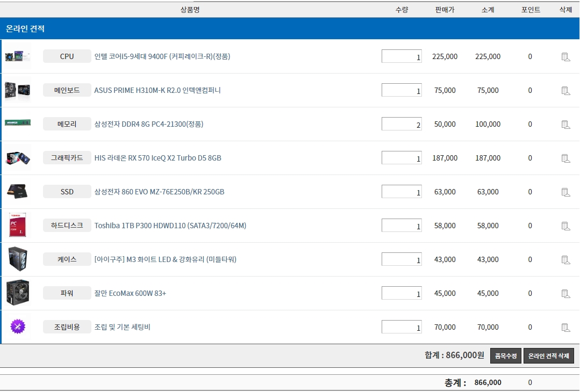Select the 케이스 category label
The width and height of the screenshot is (580, 392).
[x=67, y=259]
